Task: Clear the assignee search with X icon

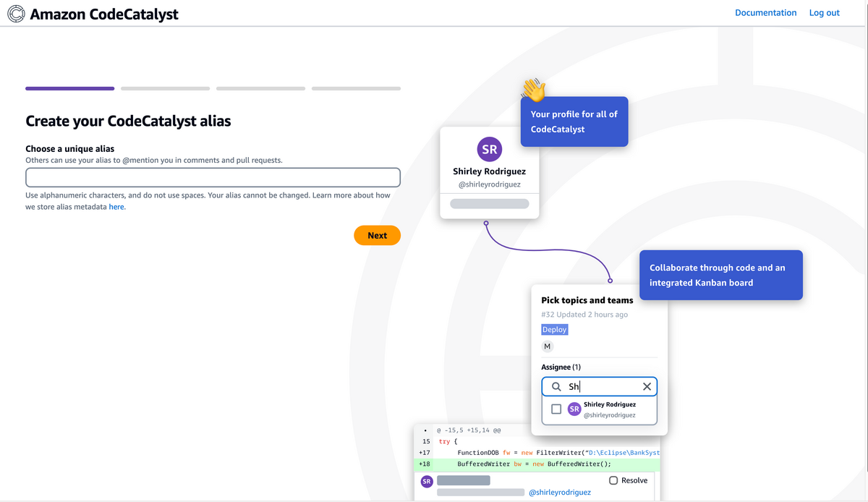Action: [647, 387]
